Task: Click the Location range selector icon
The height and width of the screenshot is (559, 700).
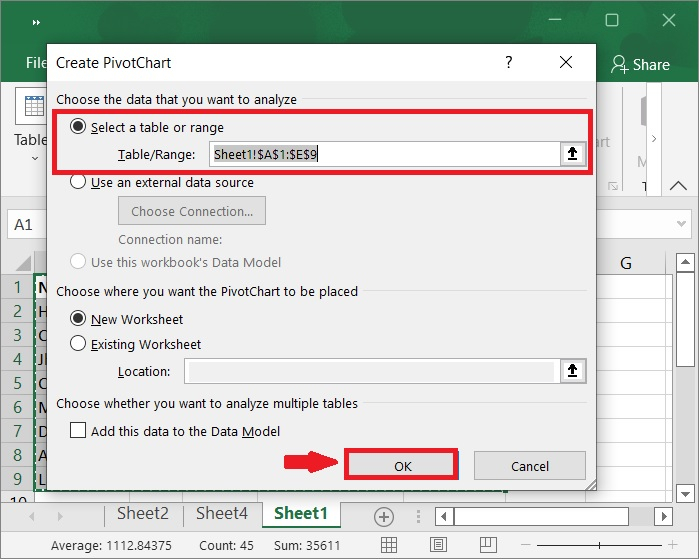Action: click(572, 371)
